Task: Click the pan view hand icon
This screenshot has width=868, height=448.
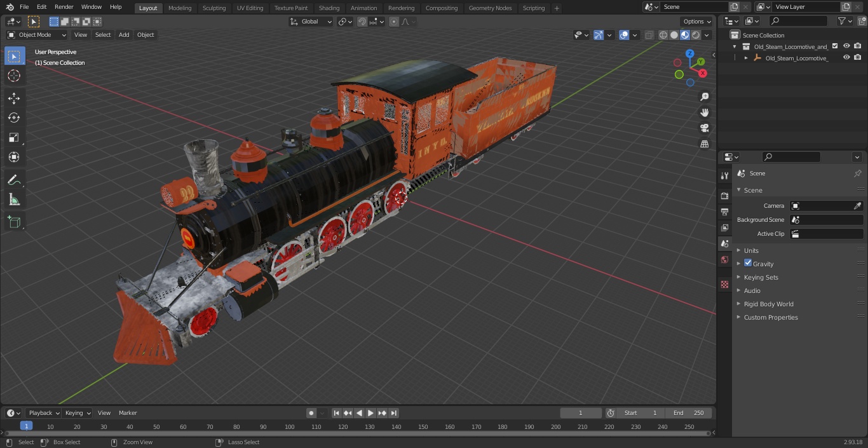Action: [705, 112]
